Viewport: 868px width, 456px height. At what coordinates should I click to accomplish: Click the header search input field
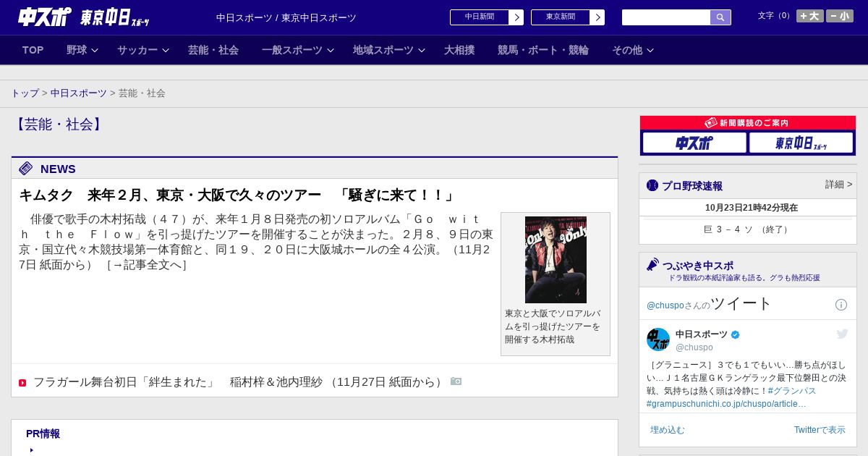(x=666, y=17)
